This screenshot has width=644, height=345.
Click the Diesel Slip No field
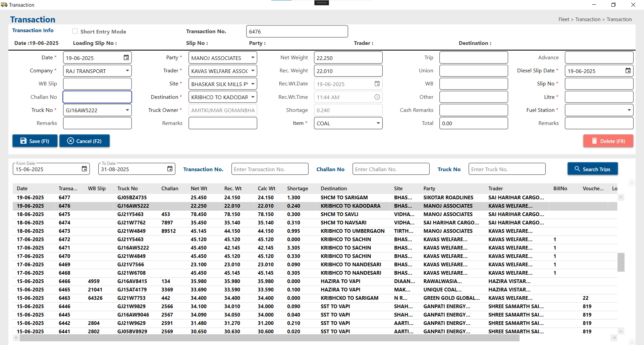pos(599,84)
